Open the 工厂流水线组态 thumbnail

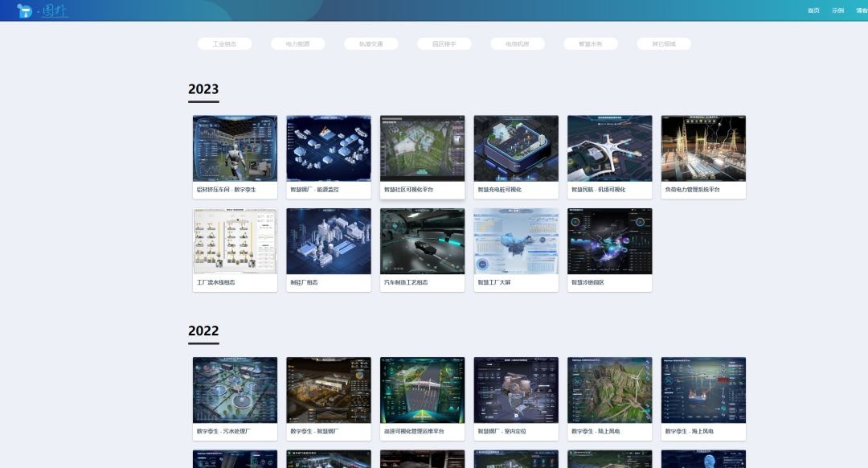click(x=235, y=241)
